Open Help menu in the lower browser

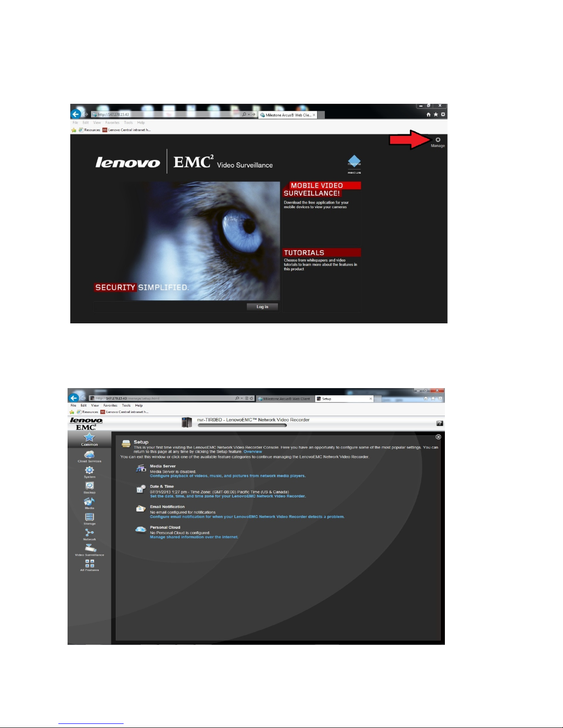(139, 406)
